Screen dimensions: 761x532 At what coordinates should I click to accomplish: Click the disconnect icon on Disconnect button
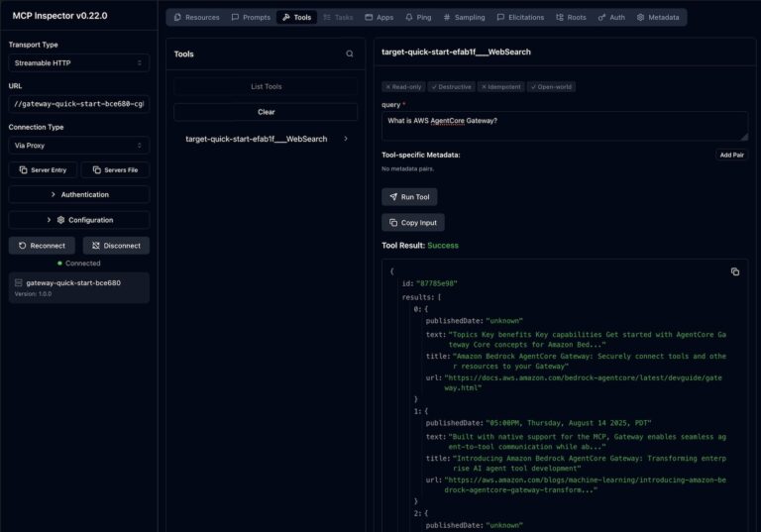[96, 246]
